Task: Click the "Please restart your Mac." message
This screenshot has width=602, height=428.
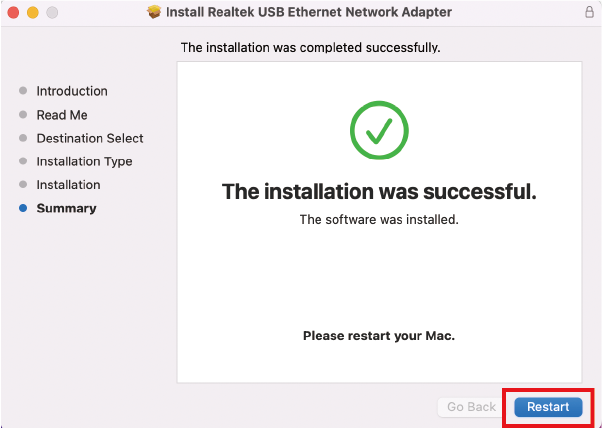Action: [x=379, y=336]
